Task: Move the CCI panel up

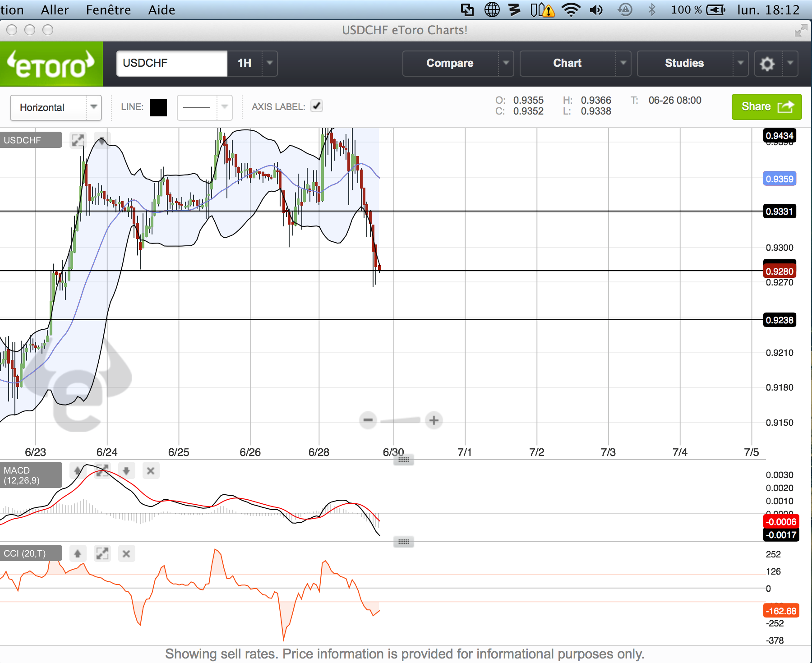Action: pos(78,553)
